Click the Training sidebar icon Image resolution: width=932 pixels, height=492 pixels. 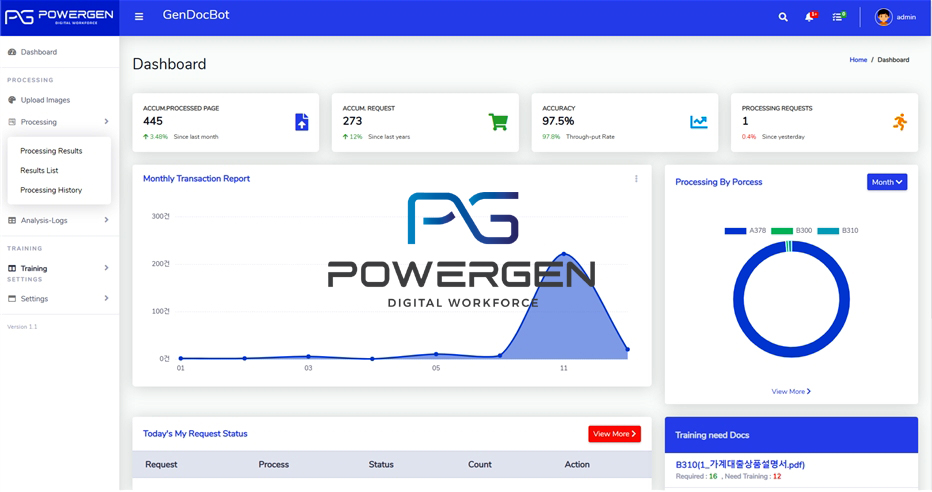tap(12, 269)
